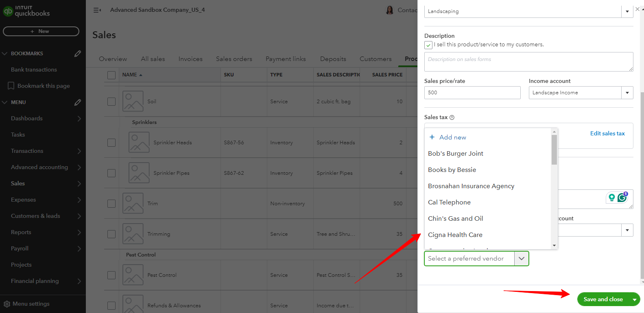Viewport: 644px width, 313px height.
Task: Toggle the select-all checkbox in table header
Action: point(111,75)
